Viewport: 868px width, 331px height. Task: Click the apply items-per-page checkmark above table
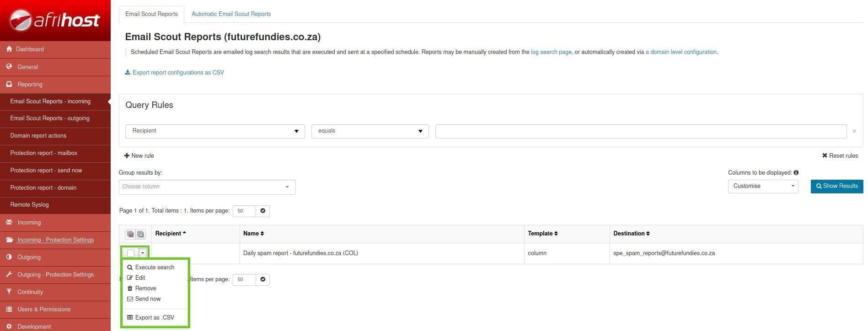(263, 211)
